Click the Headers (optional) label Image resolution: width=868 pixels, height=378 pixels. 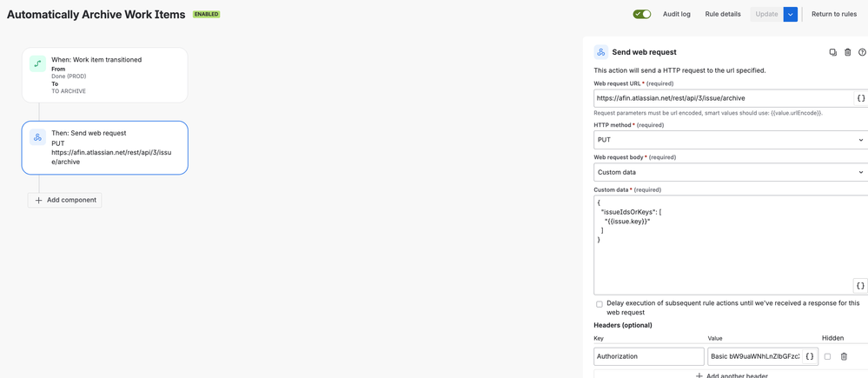[x=623, y=325]
